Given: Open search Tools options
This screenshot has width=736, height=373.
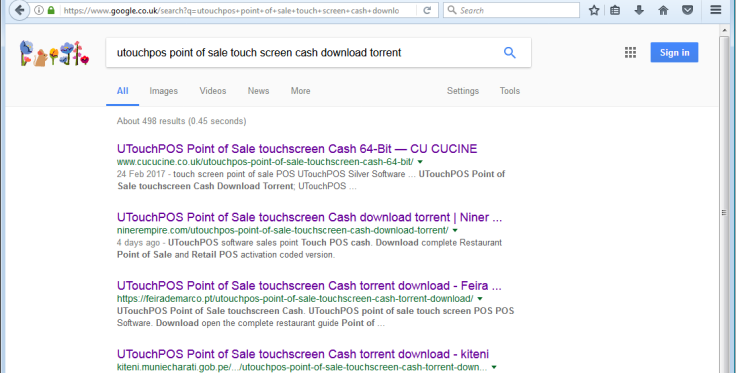Looking at the screenshot, I should click(x=510, y=91).
